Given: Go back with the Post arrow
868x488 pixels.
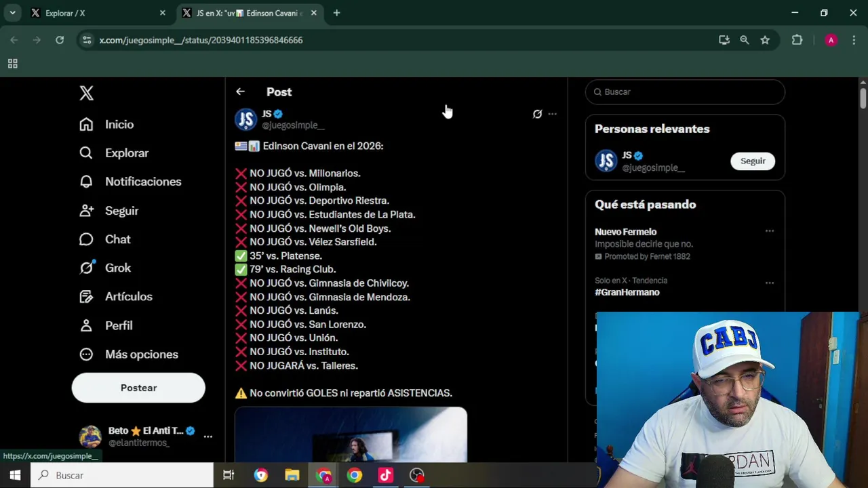Looking at the screenshot, I should pyautogui.click(x=240, y=91).
